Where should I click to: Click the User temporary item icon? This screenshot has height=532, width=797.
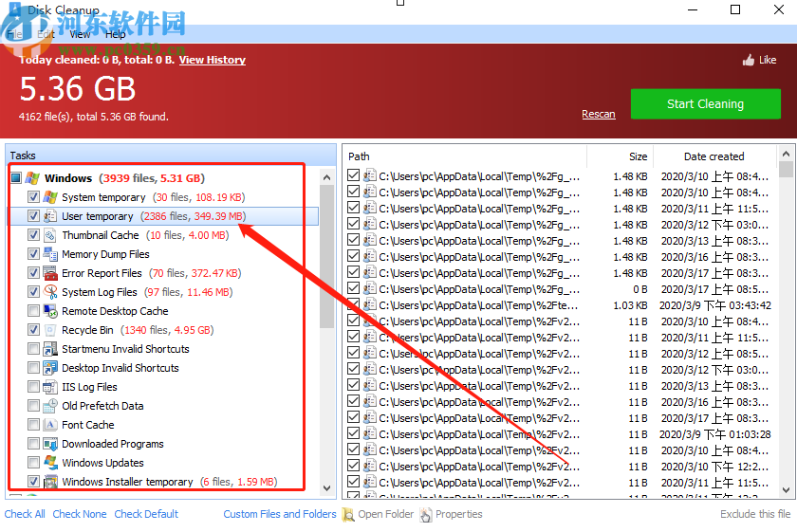tap(50, 216)
